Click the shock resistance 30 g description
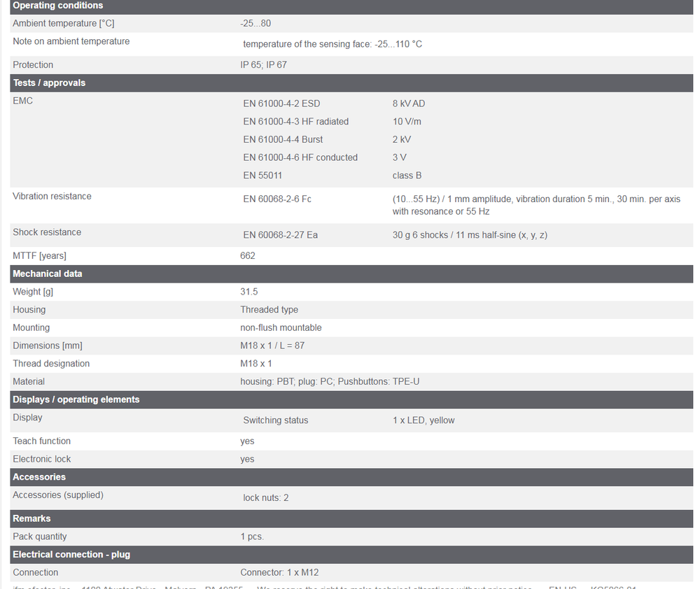700x589 pixels. pyautogui.click(x=470, y=235)
